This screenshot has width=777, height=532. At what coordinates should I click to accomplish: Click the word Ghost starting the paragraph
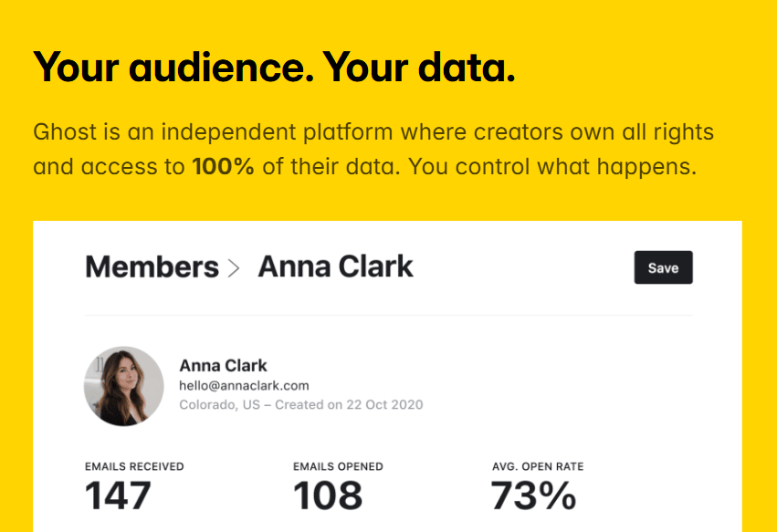click(x=65, y=131)
